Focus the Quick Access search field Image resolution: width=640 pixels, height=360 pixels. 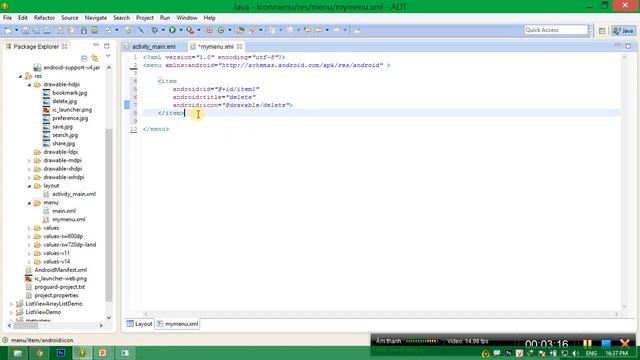click(x=556, y=30)
